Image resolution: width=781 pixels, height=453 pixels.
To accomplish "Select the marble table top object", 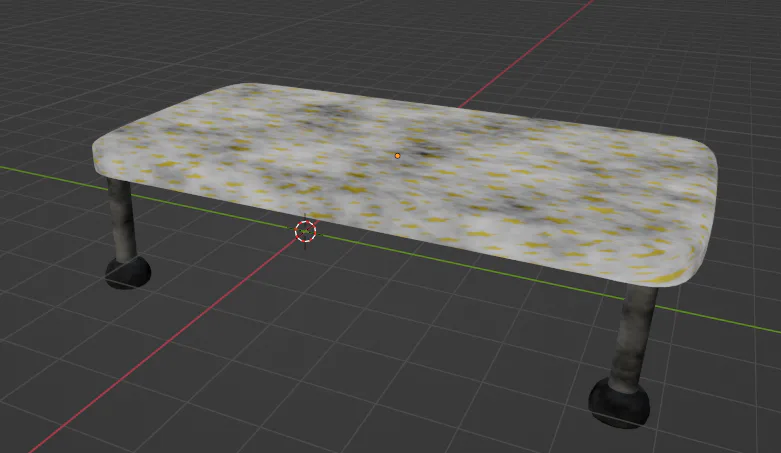I will pos(404,184).
